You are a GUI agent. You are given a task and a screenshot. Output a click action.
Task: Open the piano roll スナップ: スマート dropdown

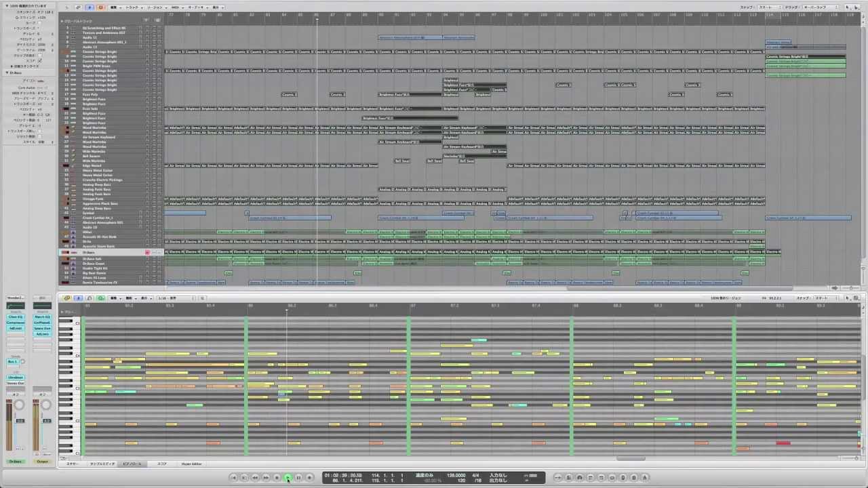click(825, 298)
